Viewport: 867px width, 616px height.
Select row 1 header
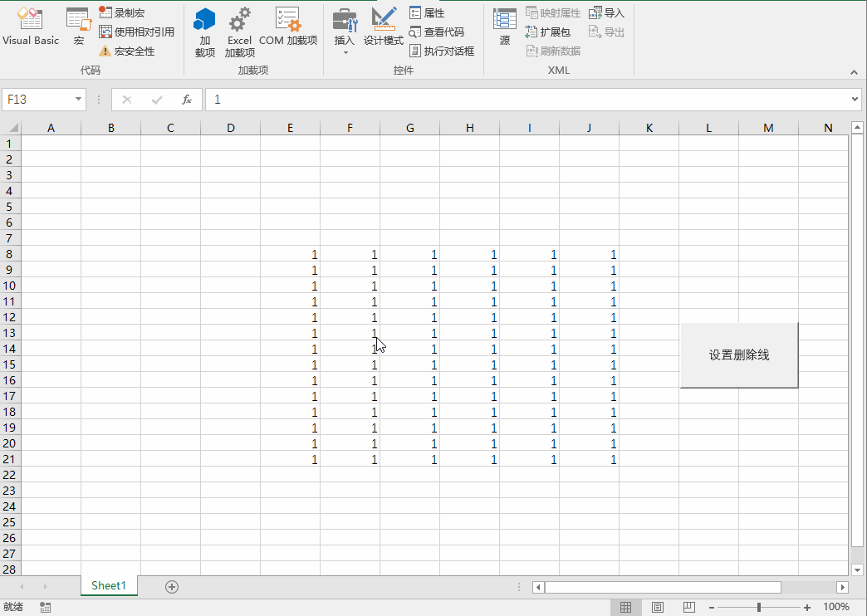click(10, 144)
